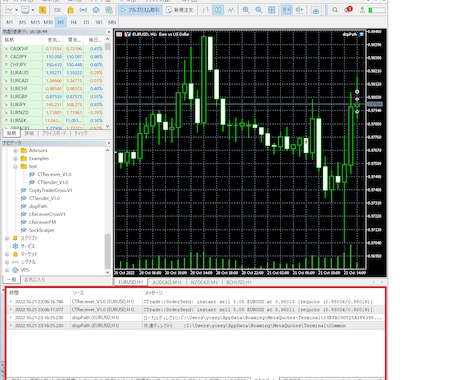Open the Market lock bag toolbar icon
This screenshot has height=380, width=460.
(70, 10)
